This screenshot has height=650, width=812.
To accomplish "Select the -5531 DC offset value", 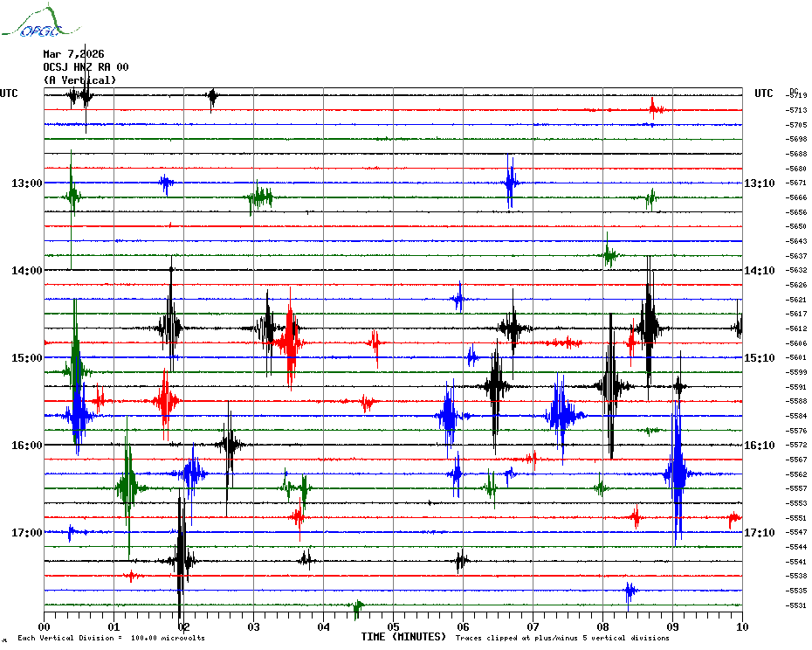I will 796,605.
